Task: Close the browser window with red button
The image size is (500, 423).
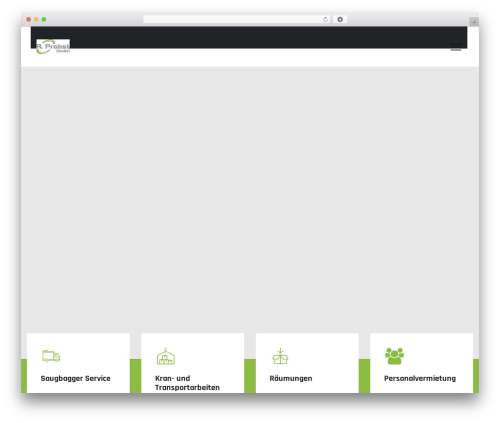Action: coord(29,19)
